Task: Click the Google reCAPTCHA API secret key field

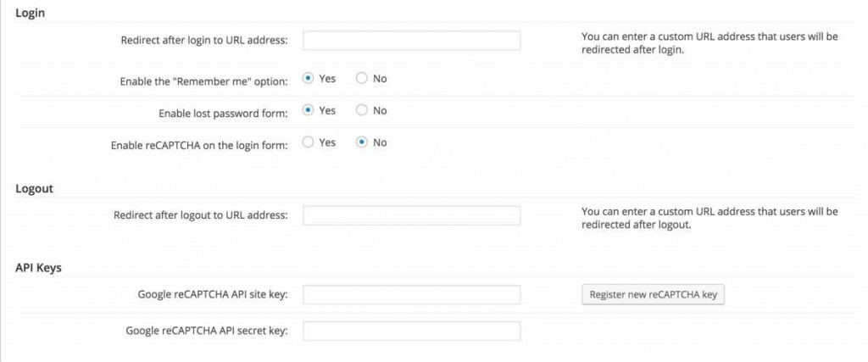Action: [411, 331]
